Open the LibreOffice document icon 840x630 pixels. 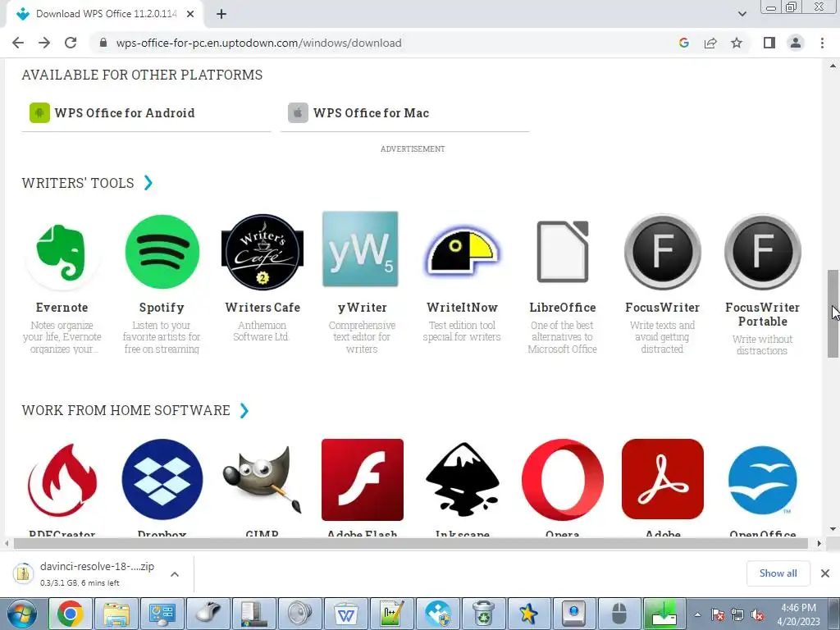point(563,251)
